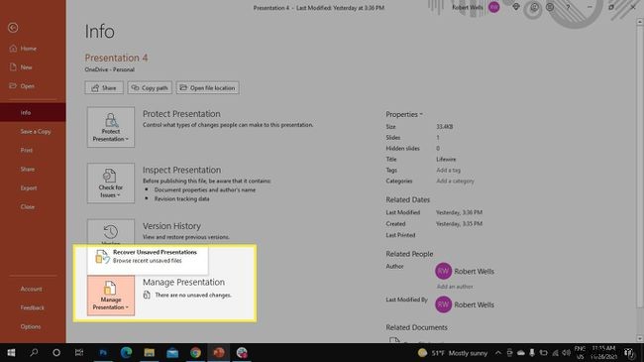The image size is (644, 362).
Task: Switch to Photoshop on the taskbar
Action: click(103, 352)
